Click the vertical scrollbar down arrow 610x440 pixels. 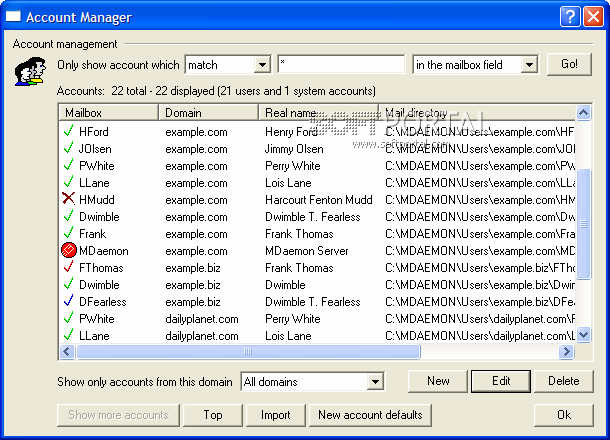583,334
